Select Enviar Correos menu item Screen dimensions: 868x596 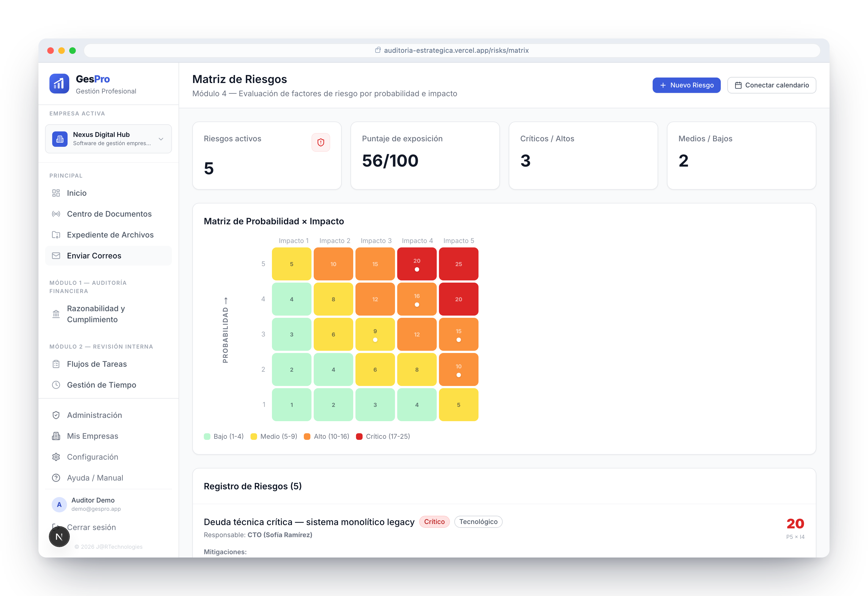coord(108,256)
